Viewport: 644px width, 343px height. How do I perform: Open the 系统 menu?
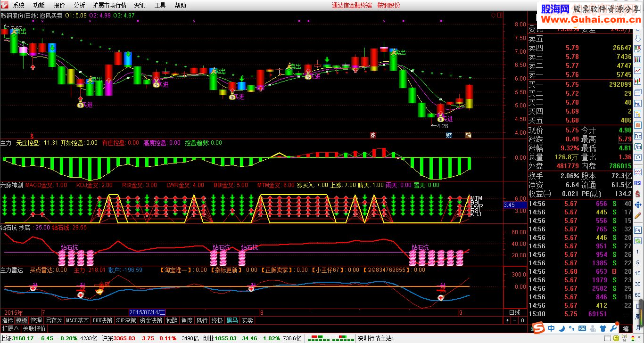(19, 5)
